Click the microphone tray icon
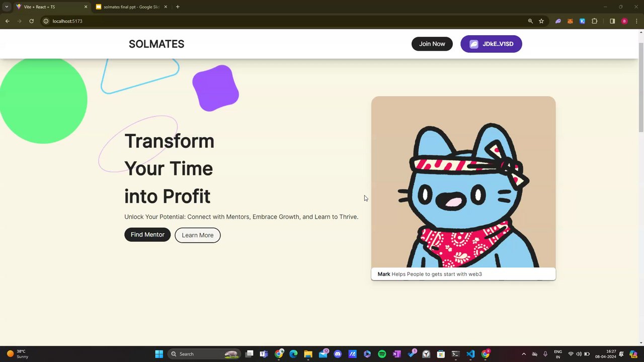The height and width of the screenshot is (362, 644). click(545, 354)
